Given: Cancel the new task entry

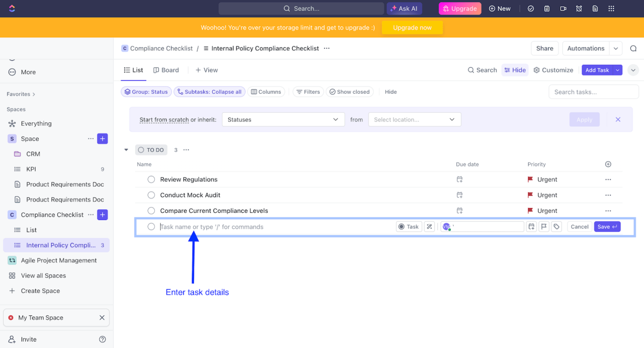Looking at the screenshot, I should (x=580, y=227).
